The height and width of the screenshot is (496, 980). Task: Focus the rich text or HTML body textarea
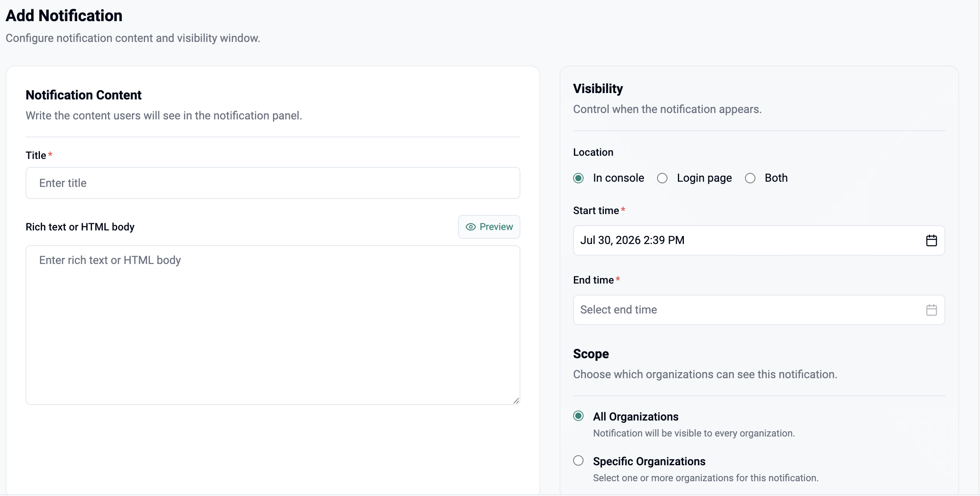tap(273, 325)
